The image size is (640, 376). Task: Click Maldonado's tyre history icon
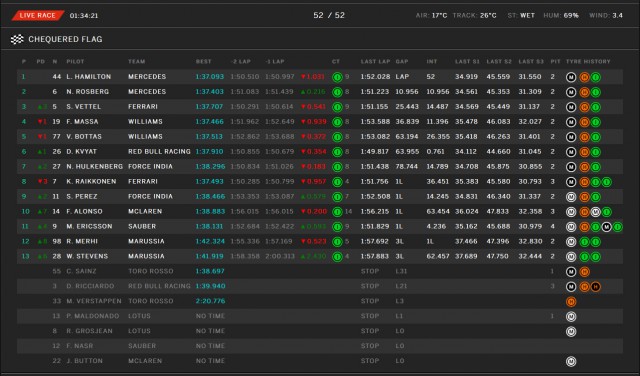[571, 316]
